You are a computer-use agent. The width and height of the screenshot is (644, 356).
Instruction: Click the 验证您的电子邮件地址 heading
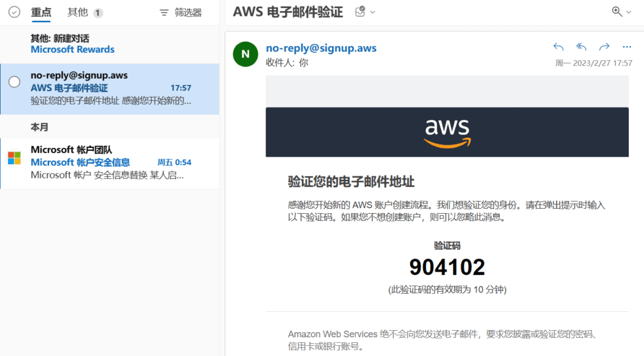pyautogui.click(x=351, y=182)
